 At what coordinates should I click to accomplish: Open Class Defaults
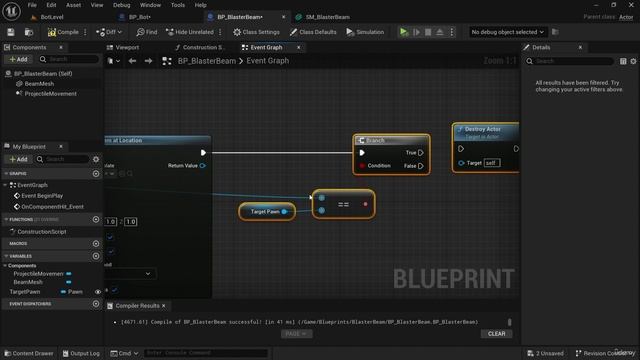tap(313, 32)
